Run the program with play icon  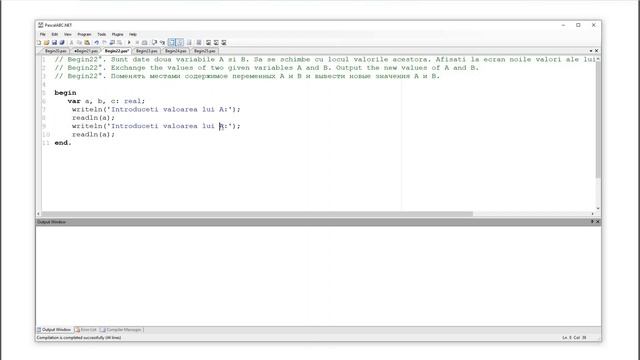coord(129,42)
